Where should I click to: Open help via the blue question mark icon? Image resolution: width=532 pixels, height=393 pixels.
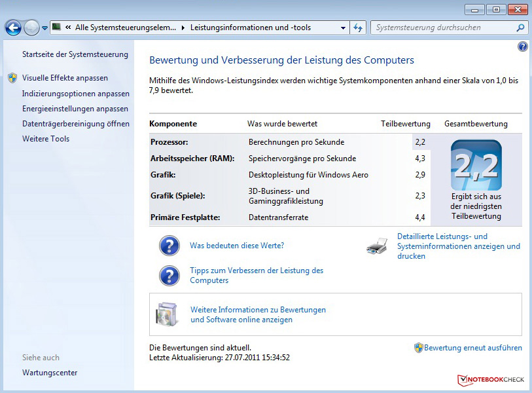click(522, 47)
